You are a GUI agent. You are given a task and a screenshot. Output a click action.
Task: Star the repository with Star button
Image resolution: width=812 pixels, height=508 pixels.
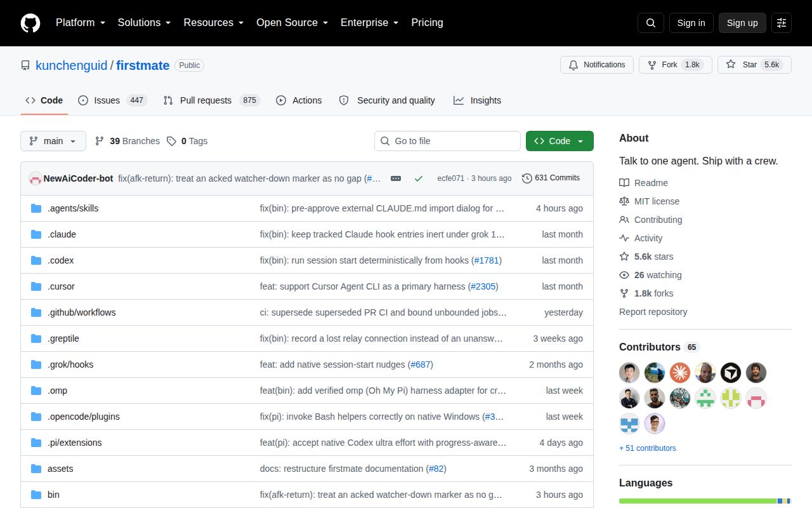click(754, 65)
